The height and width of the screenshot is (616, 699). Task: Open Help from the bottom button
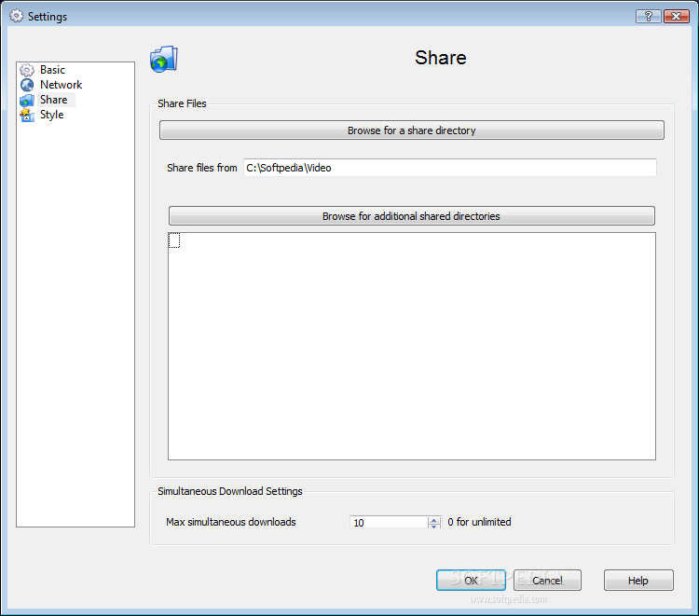pyautogui.click(x=637, y=580)
